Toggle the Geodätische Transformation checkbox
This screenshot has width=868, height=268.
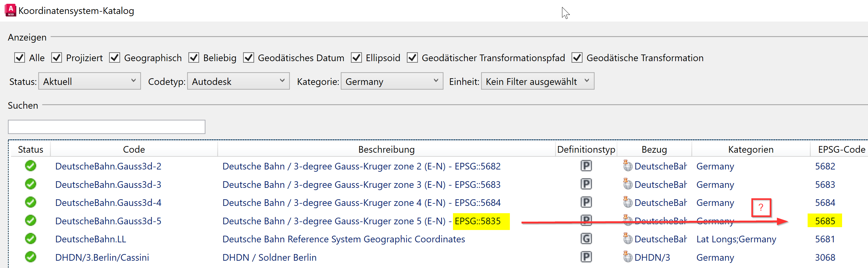(577, 58)
